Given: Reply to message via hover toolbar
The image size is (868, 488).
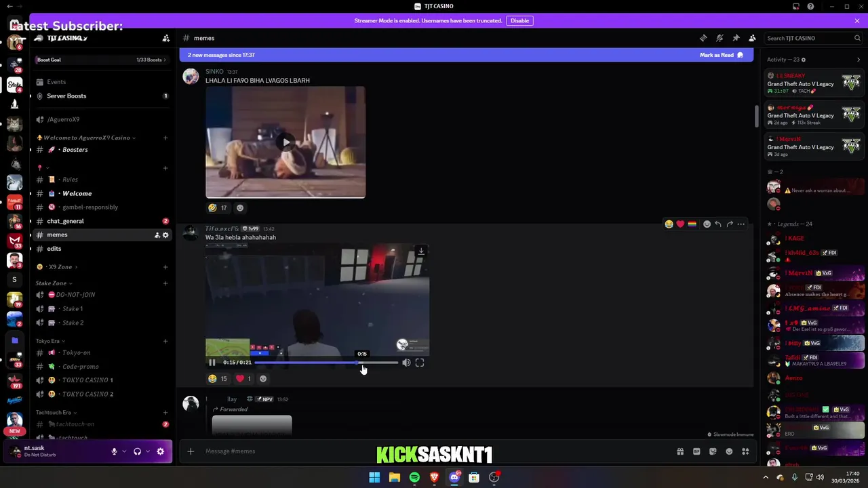Looking at the screenshot, I should click(x=718, y=224).
